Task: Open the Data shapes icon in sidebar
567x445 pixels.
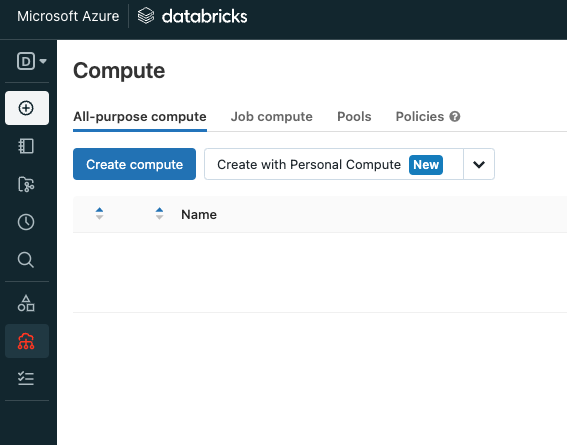Action: [26, 303]
